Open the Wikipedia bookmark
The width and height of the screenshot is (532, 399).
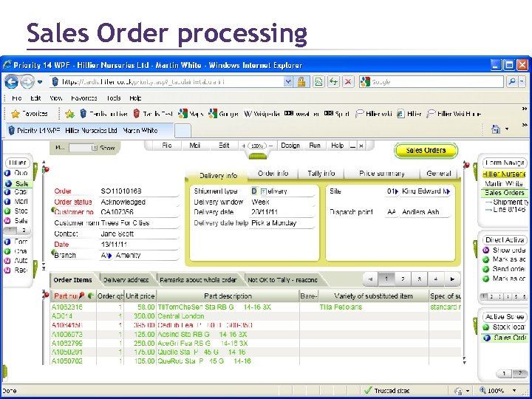tap(262, 114)
